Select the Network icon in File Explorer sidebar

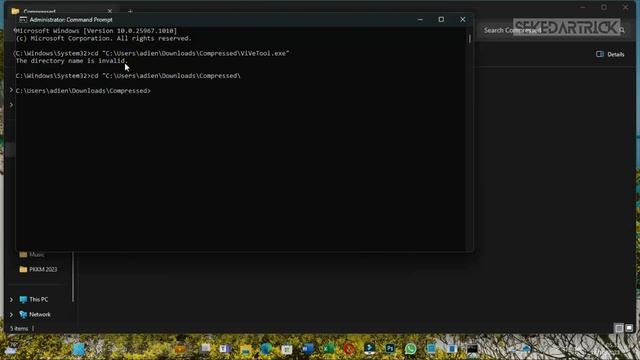23,315
